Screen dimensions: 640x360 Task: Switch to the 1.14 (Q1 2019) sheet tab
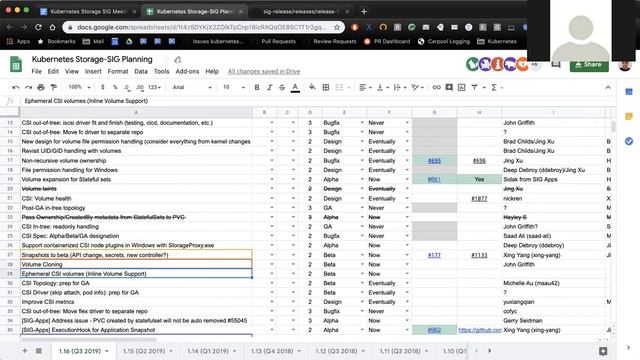click(x=212, y=351)
